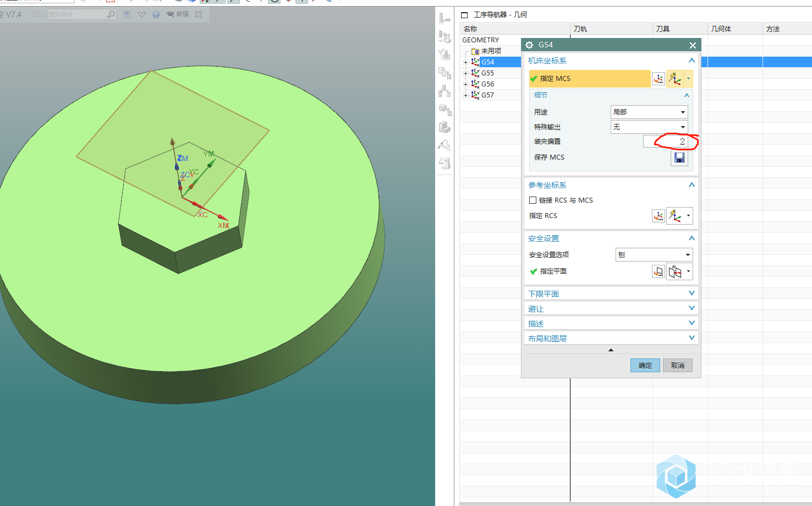Viewport: 812px width, 506px height.
Task: Expand the G57 tree node
Action: (x=465, y=95)
